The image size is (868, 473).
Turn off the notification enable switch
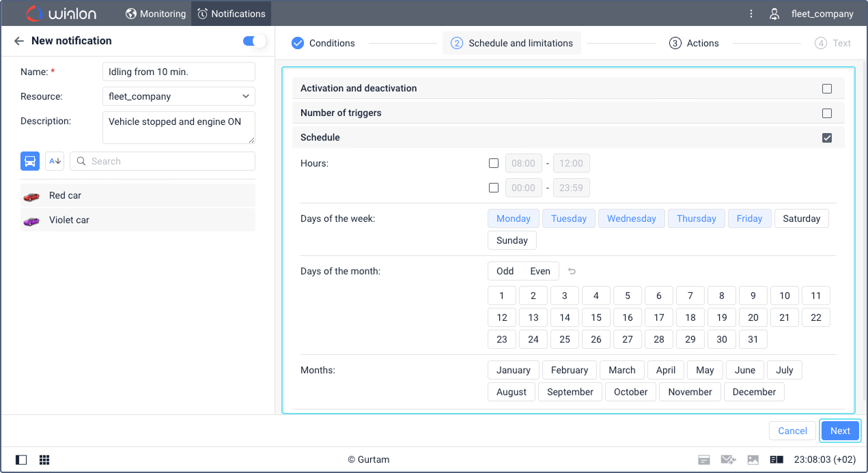click(254, 42)
